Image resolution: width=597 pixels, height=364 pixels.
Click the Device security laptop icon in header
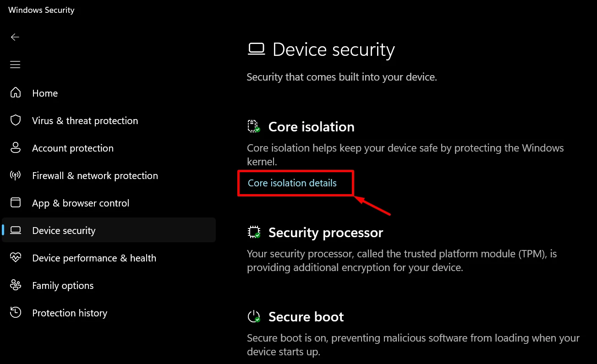[257, 49]
